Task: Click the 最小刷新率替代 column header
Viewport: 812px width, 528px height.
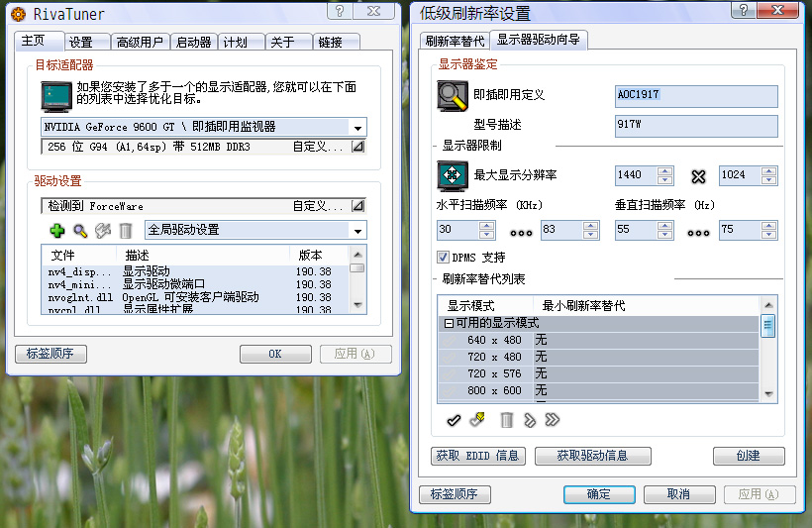Action: [647, 306]
